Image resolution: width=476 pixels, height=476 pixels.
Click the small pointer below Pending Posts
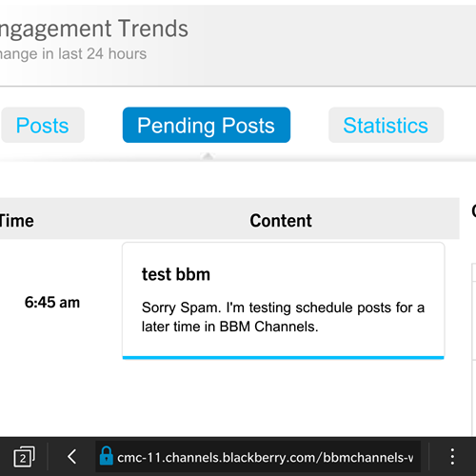208,156
